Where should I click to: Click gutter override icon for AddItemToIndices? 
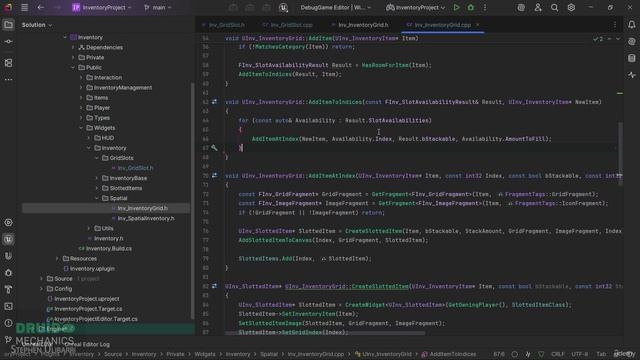(x=215, y=102)
